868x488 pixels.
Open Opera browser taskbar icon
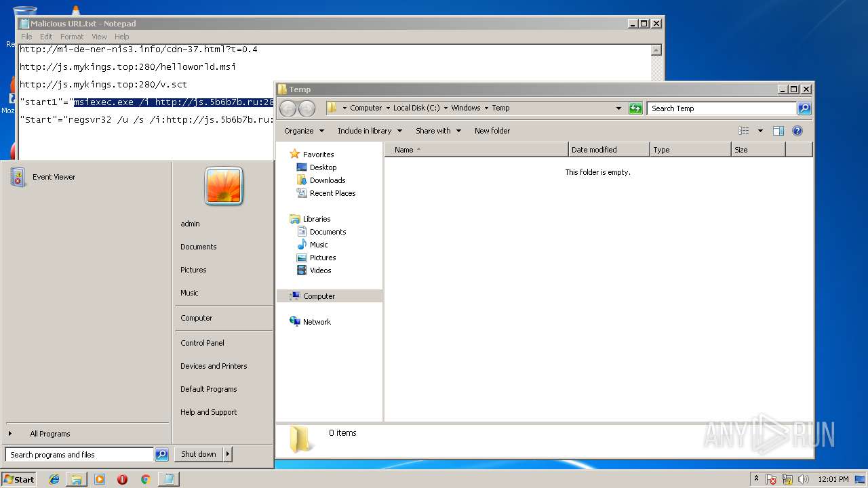[x=123, y=479]
